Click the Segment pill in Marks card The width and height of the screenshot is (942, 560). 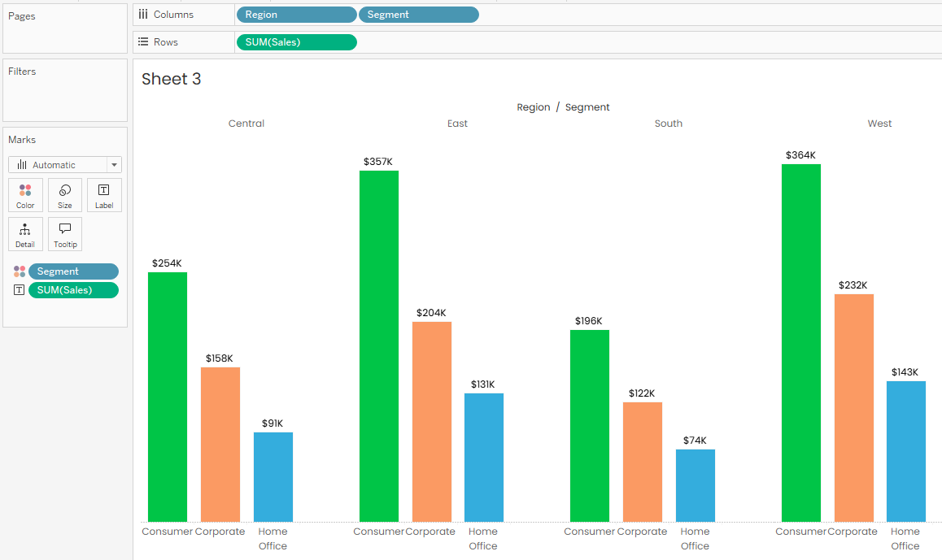[x=73, y=271]
